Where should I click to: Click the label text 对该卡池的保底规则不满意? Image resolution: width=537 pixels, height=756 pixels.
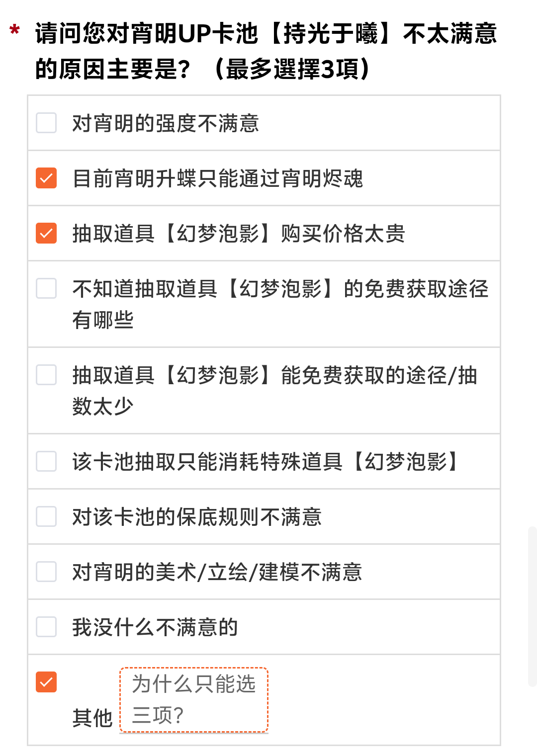click(x=197, y=517)
